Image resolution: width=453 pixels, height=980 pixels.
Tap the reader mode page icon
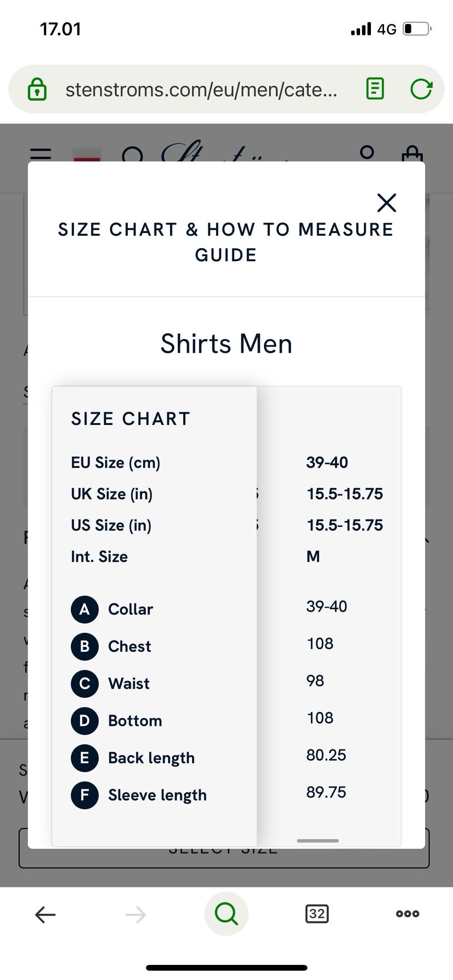pos(375,89)
